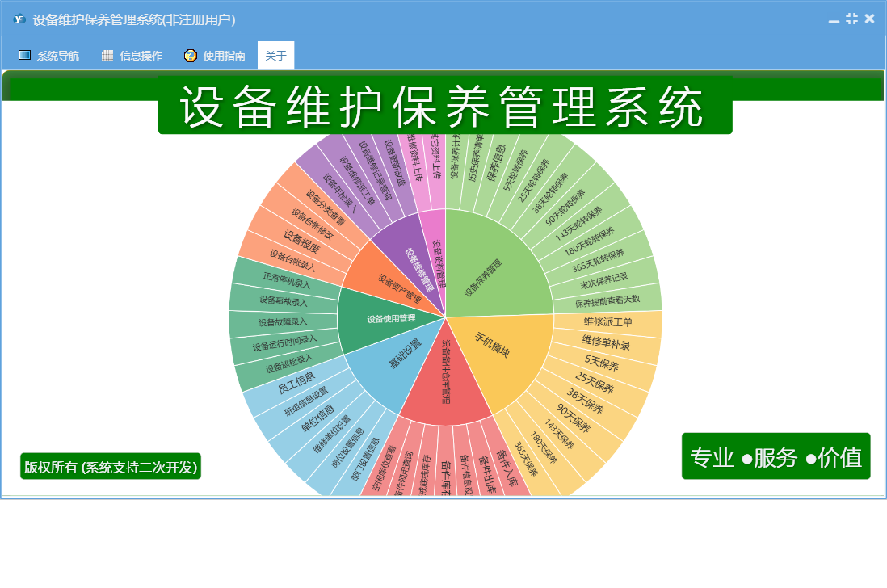Open 设备分类查看 segment

pyautogui.click(x=326, y=207)
